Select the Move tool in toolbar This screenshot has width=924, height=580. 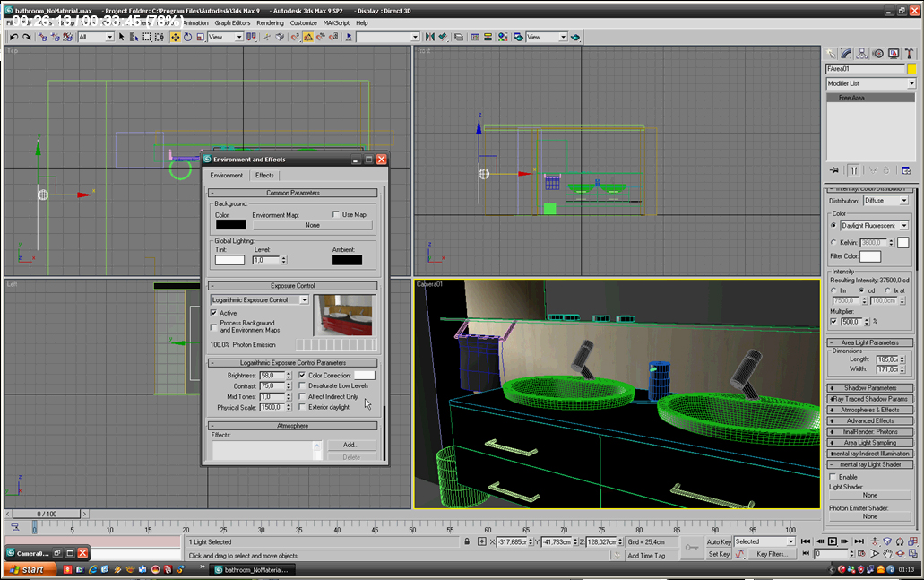(175, 37)
